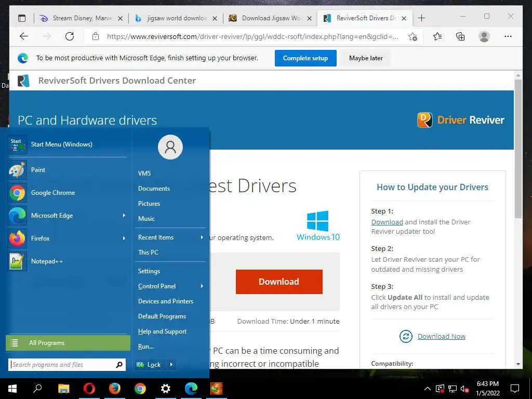View site information lock icon
The width and height of the screenshot is (532, 399).
click(x=96, y=36)
